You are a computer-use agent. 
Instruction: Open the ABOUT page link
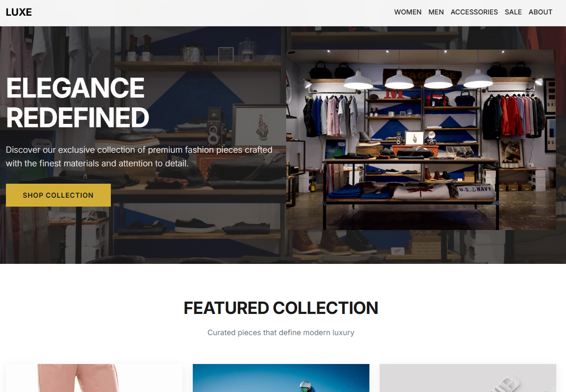[540, 12]
